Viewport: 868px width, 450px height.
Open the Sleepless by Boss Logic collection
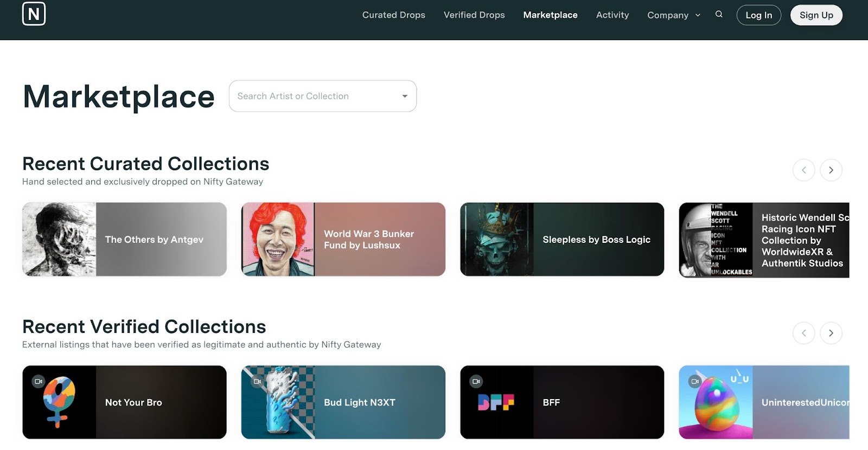(562, 239)
